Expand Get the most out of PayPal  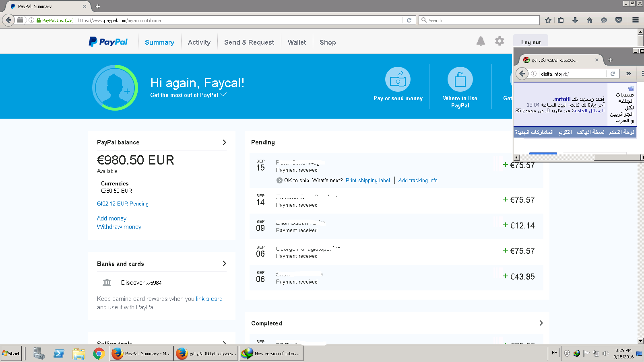[188, 95]
